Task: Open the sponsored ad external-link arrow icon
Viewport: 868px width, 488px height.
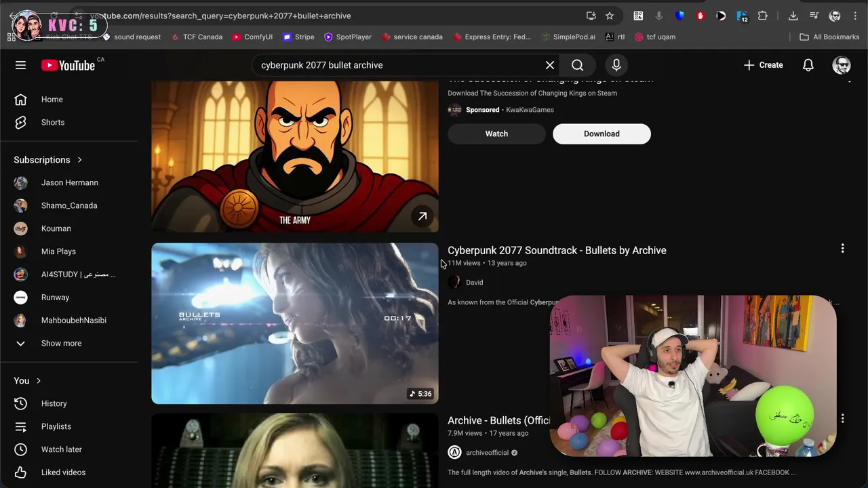Action: [x=422, y=216]
